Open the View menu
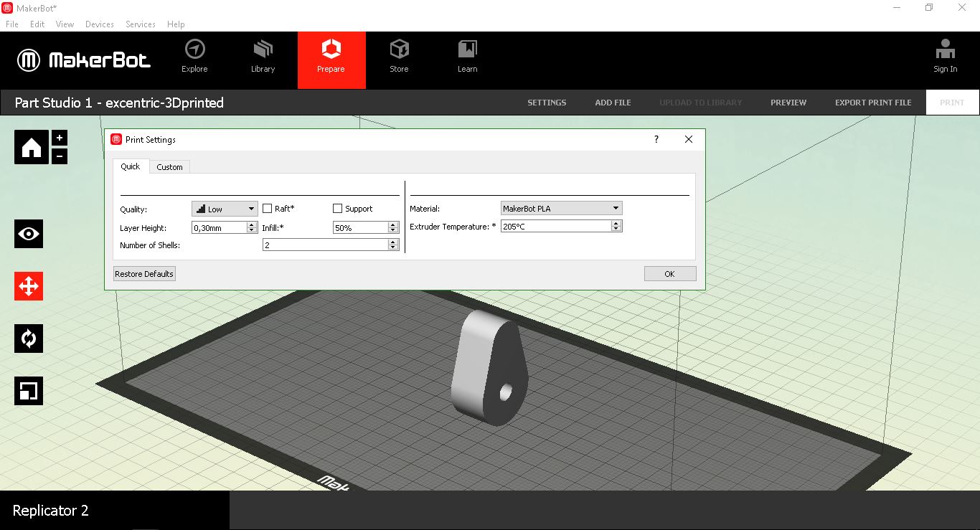The width and height of the screenshot is (980, 530). [x=65, y=24]
